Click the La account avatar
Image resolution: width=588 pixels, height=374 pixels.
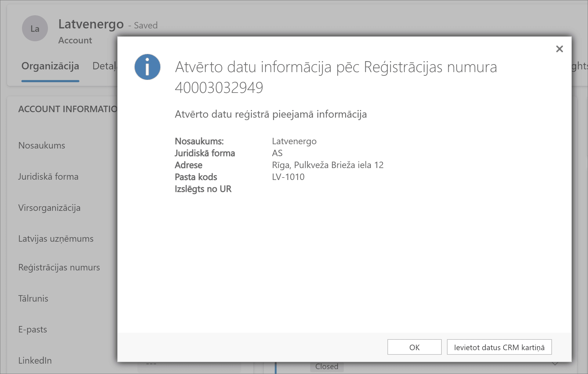[35, 28]
